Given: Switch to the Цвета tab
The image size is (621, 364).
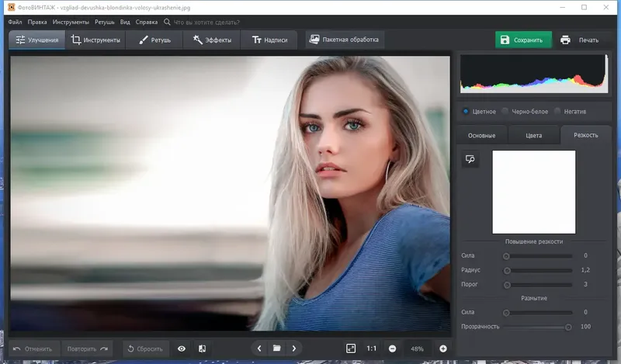Looking at the screenshot, I should pos(533,135).
